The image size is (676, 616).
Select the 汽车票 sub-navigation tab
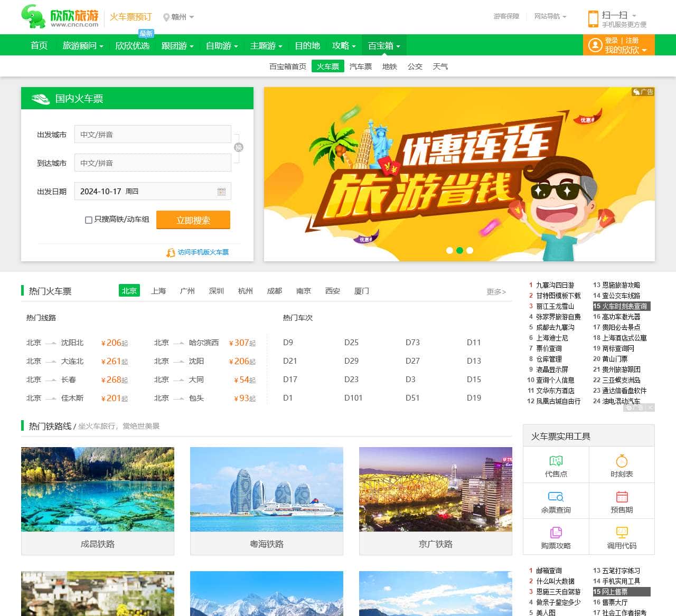click(361, 67)
